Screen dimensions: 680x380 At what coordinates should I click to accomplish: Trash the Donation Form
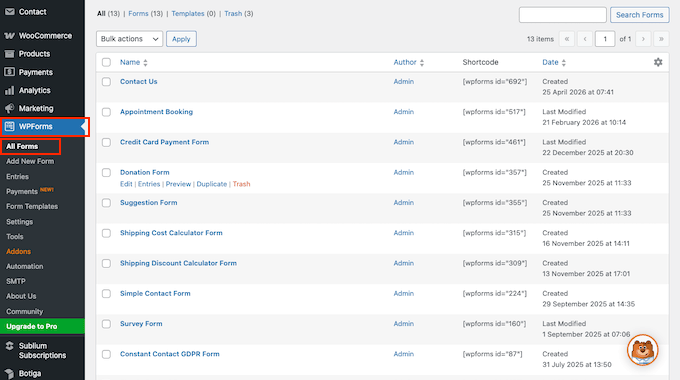[x=242, y=184]
